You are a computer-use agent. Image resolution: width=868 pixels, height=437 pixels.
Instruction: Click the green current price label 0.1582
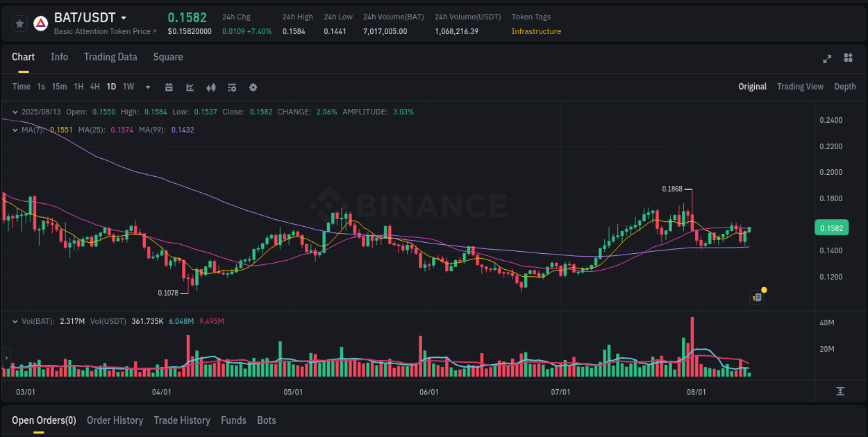tap(832, 228)
